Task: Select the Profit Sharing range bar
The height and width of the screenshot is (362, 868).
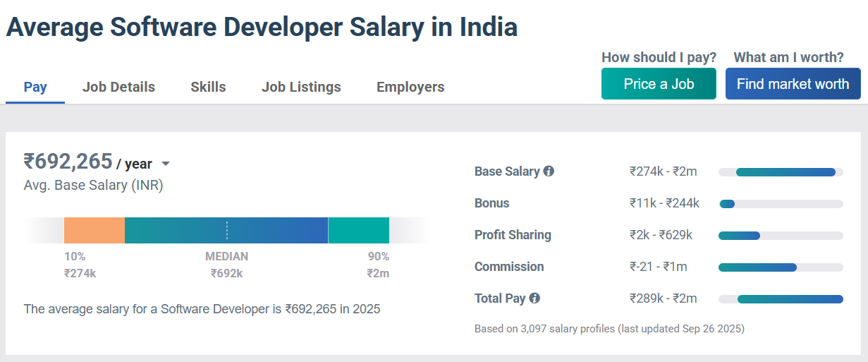Action: (x=739, y=236)
